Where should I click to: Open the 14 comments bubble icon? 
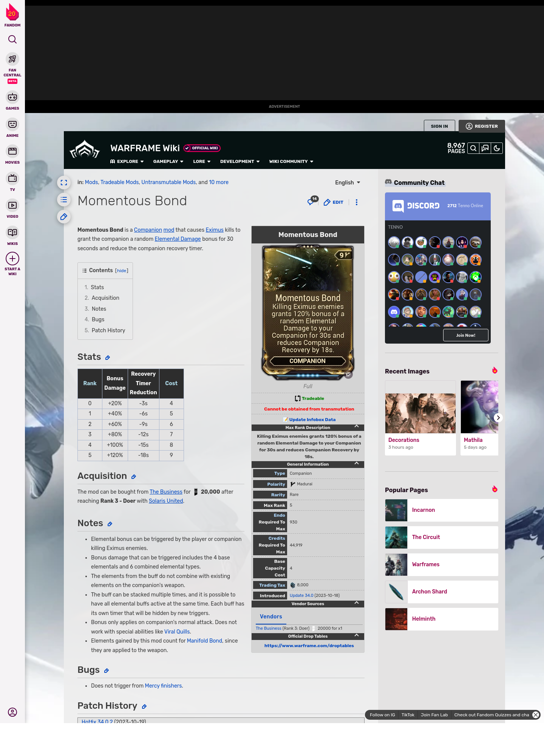(312, 201)
